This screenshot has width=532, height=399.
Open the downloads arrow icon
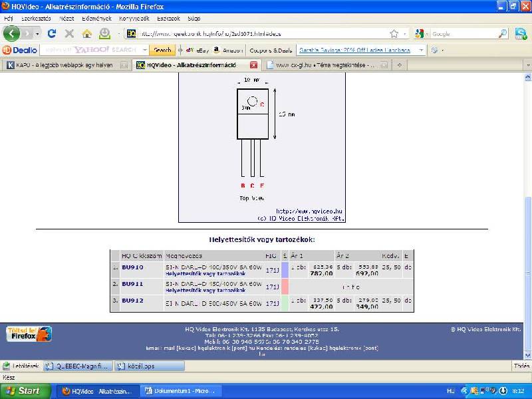105,33
